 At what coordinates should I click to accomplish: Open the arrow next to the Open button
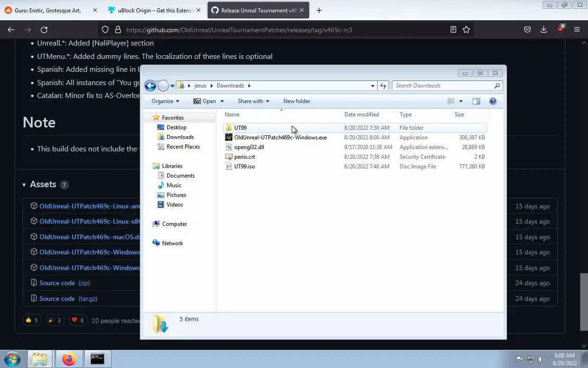tap(222, 101)
